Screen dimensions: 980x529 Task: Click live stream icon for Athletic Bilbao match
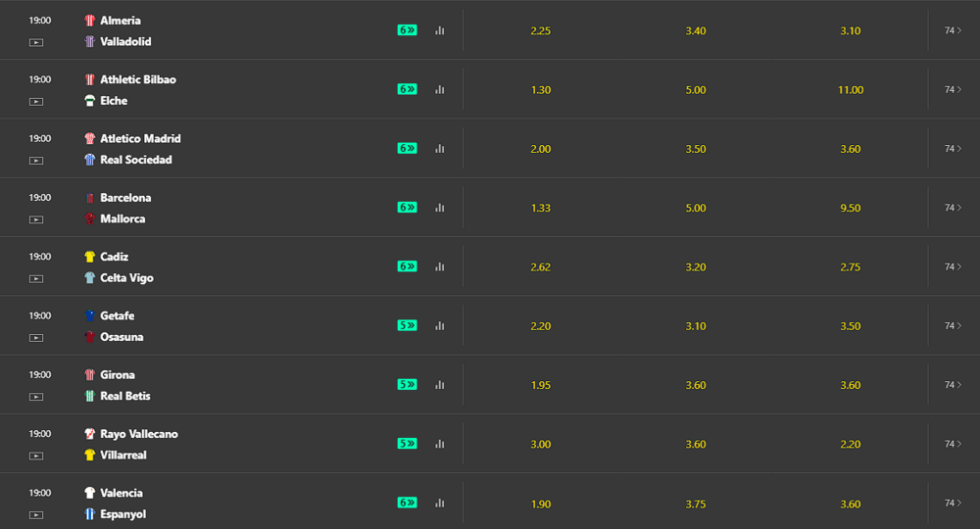(36, 101)
